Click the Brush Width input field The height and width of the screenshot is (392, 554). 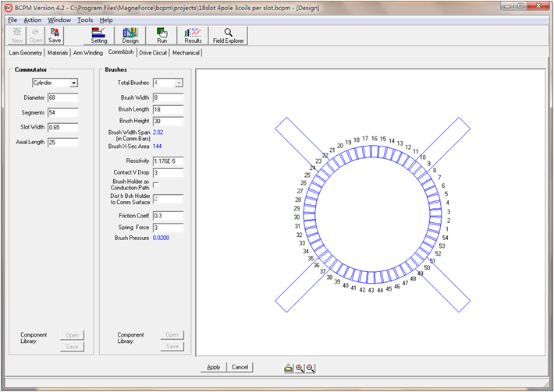point(168,98)
